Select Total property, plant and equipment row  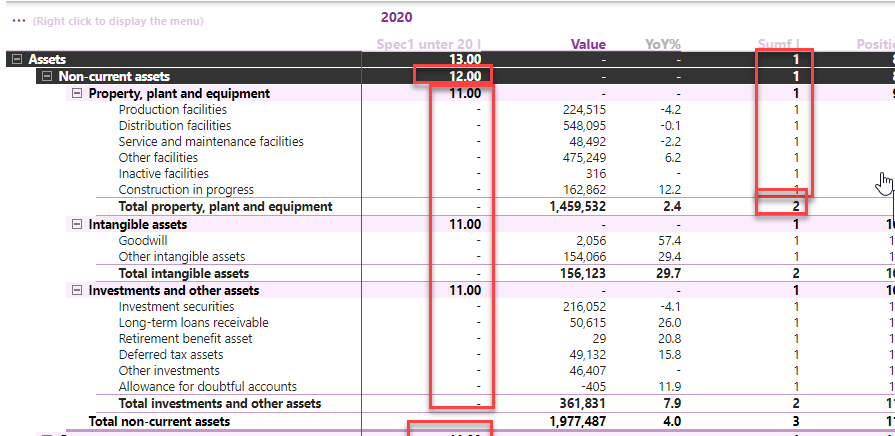(x=225, y=207)
